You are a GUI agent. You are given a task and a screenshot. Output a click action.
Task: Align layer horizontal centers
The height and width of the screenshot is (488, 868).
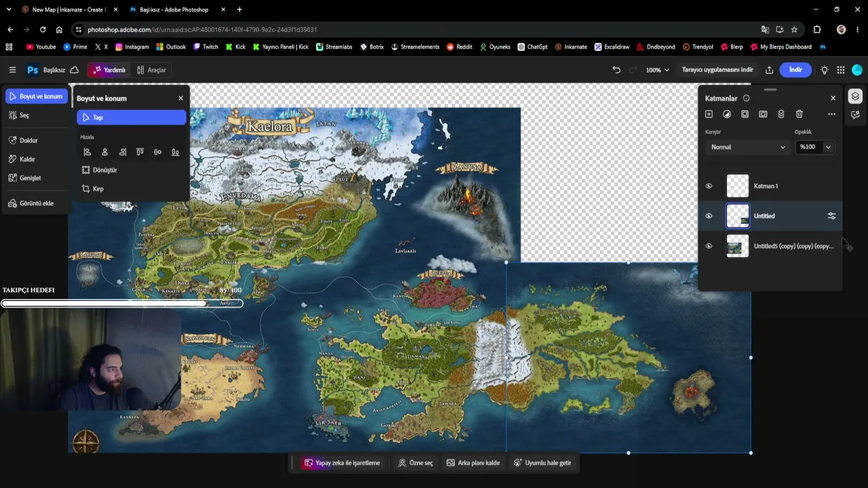(104, 152)
